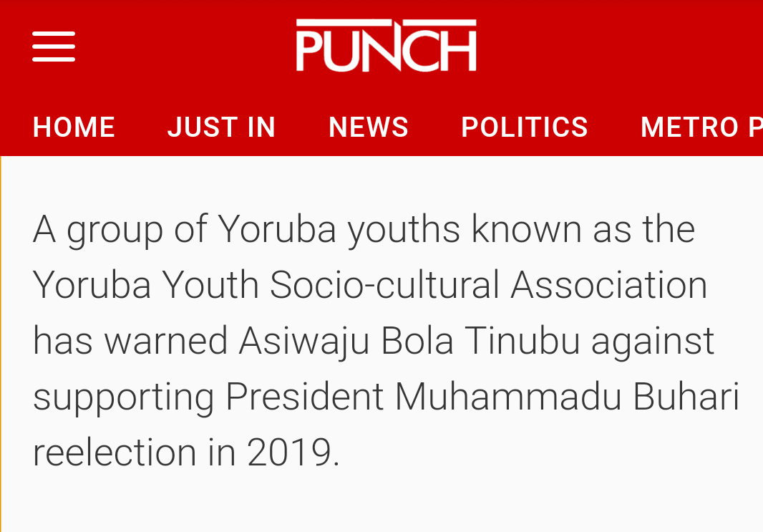Click the PUNCH logo

pos(387,46)
